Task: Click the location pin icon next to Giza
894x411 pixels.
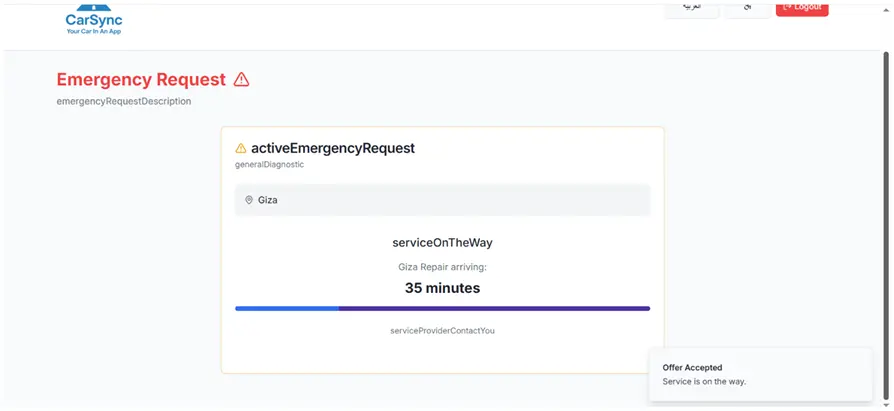Action: (249, 200)
